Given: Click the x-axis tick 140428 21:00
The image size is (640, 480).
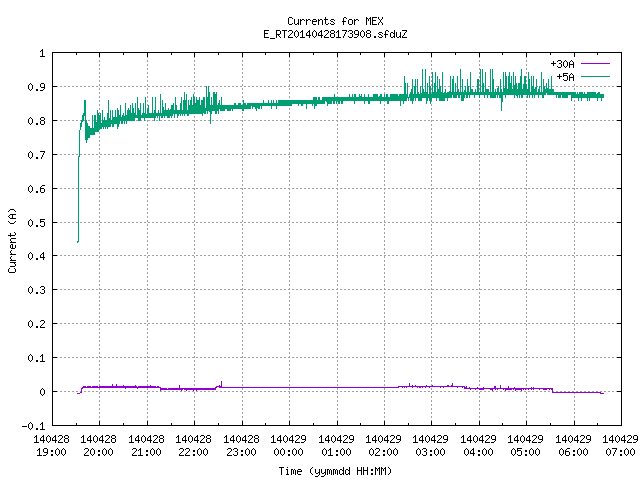Looking at the screenshot, I should 146,445.
